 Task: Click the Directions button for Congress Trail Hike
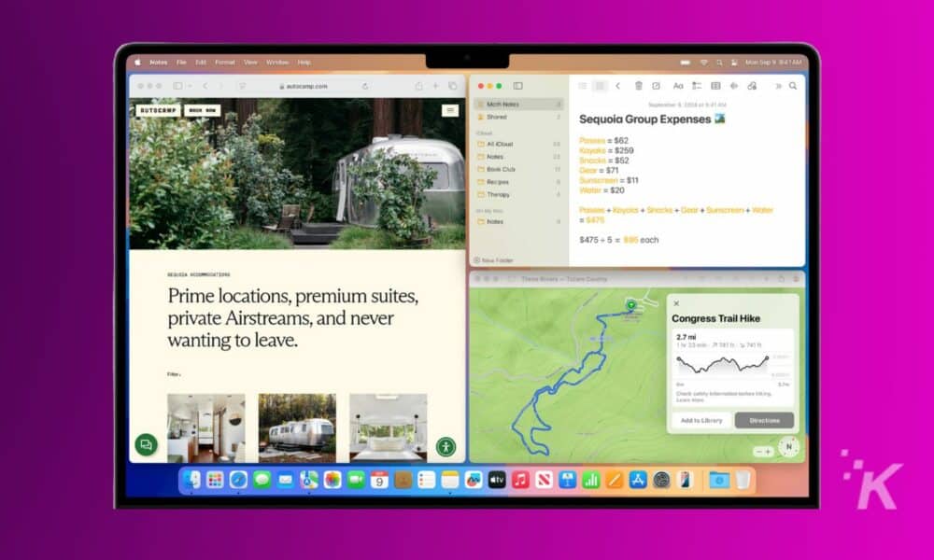[764, 420]
